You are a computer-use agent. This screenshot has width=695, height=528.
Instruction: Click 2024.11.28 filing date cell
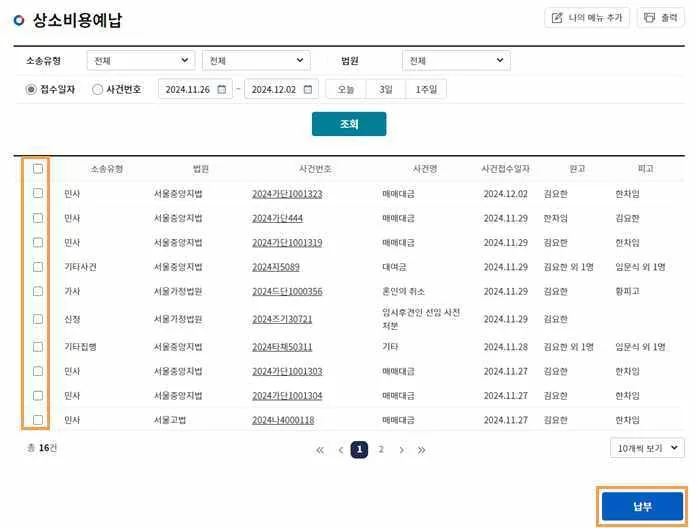coord(506,347)
